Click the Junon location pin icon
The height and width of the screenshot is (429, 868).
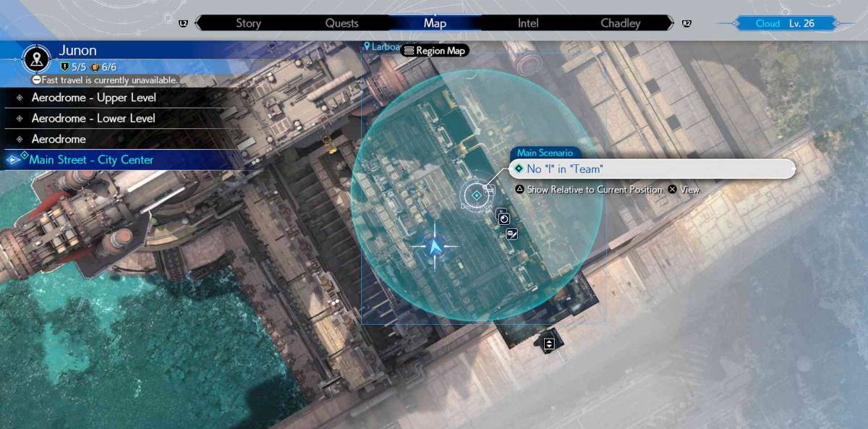pyautogui.click(x=37, y=59)
